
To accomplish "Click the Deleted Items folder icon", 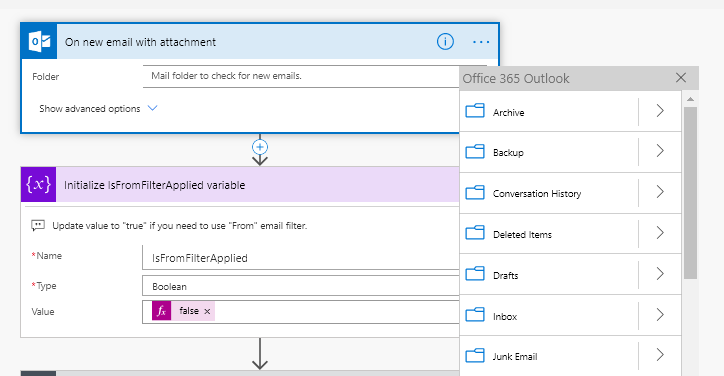I will tap(475, 233).
